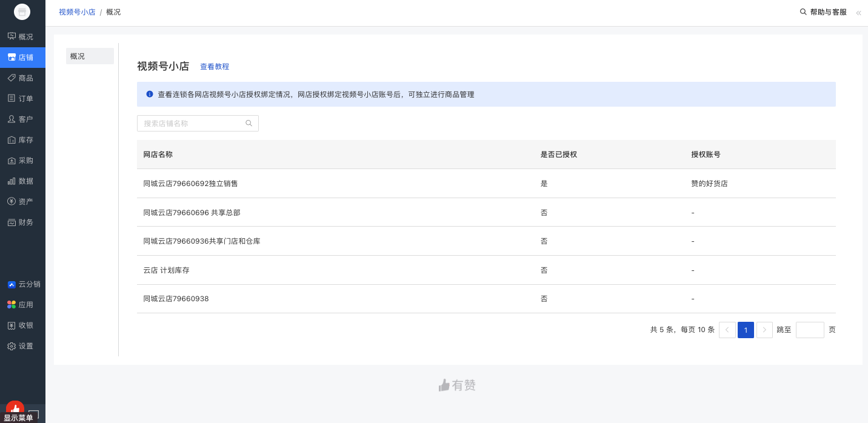Image resolution: width=868 pixels, height=423 pixels.
Task: Select page 1 in pagination
Action: pos(746,330)
